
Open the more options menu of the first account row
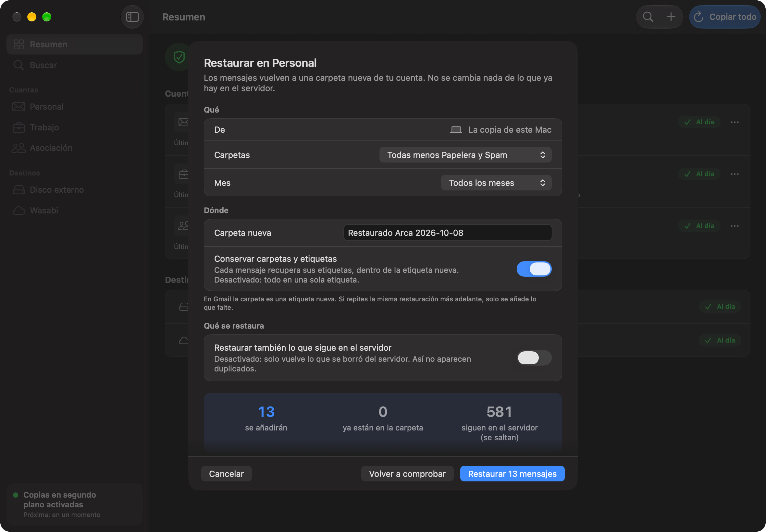(735, 122)
